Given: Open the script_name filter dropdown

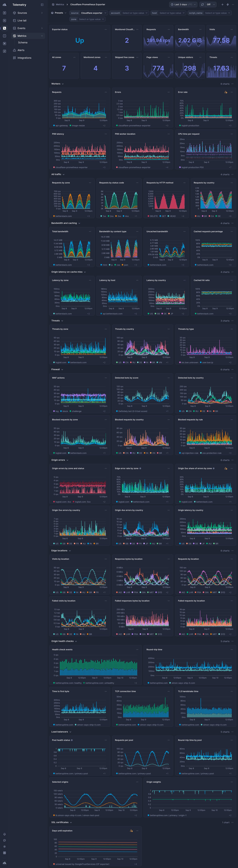Looking at the screenshot, I should tap(209, 13).
